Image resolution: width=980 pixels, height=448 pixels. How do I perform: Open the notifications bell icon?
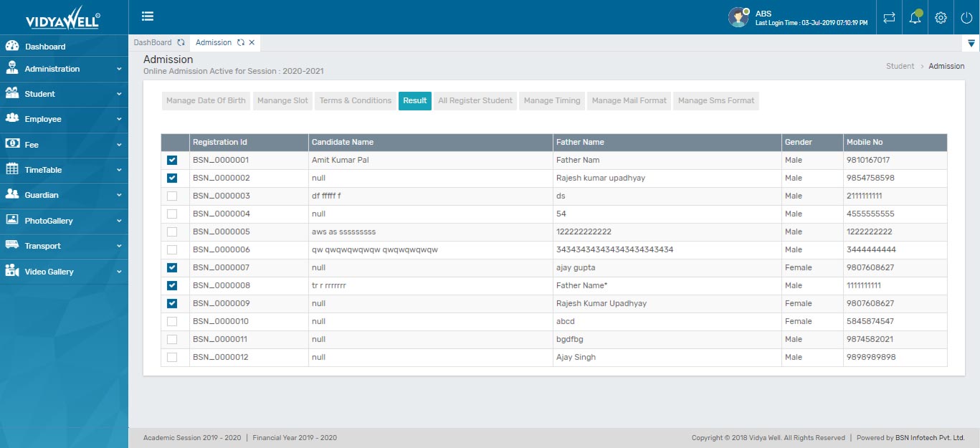(x=915, y=17)
